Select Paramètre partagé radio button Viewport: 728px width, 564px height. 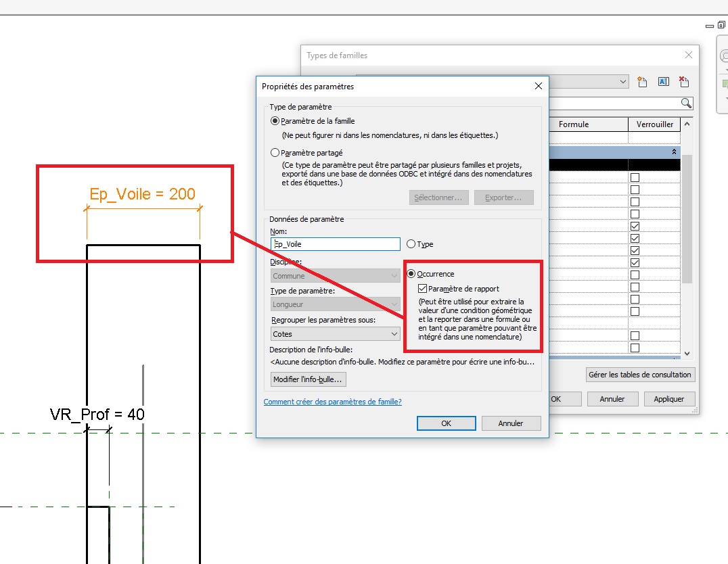click(x=275, y=153)
